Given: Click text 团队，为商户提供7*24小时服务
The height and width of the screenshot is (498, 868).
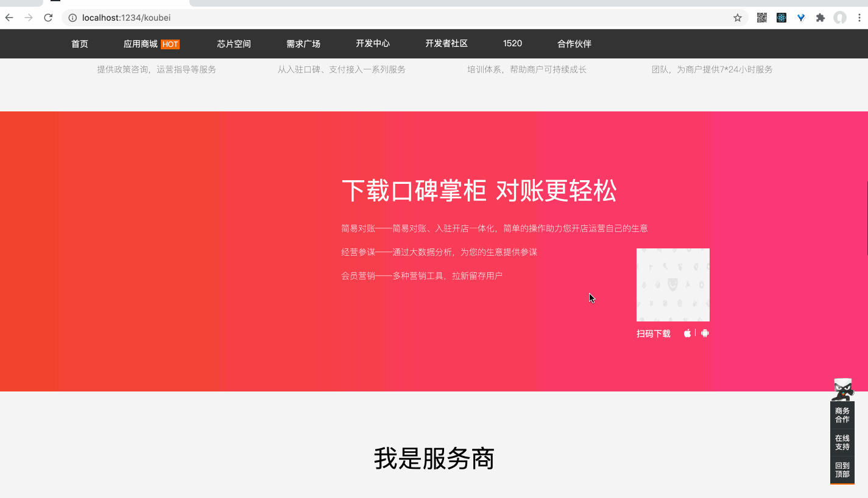Looking at the screenshot, I should coord(712,69).
